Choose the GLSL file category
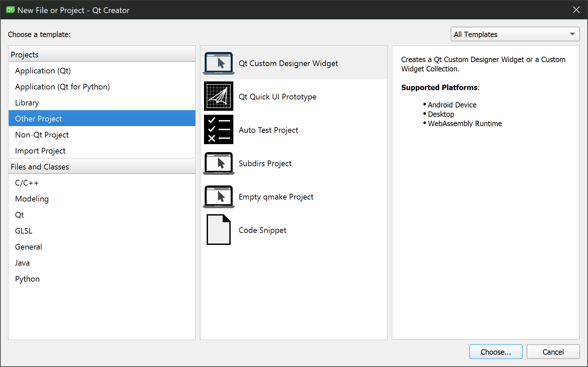Screen dimensions: 588x367 click(x=24, y=231)
